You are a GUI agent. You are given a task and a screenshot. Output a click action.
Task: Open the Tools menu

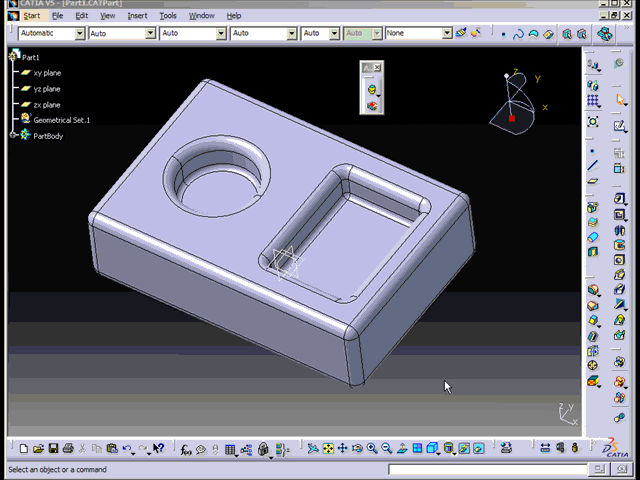[168, 16]
